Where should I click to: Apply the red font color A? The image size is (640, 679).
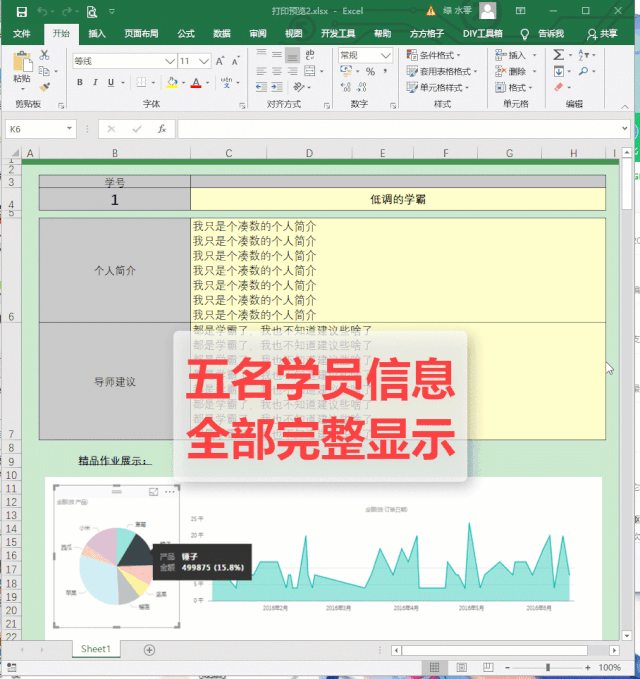[196, 82]
